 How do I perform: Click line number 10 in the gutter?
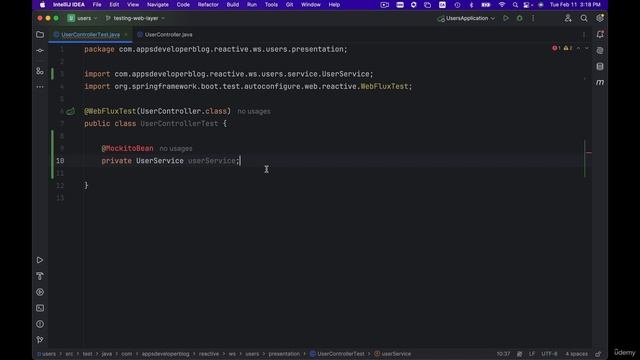coord(60,161)
